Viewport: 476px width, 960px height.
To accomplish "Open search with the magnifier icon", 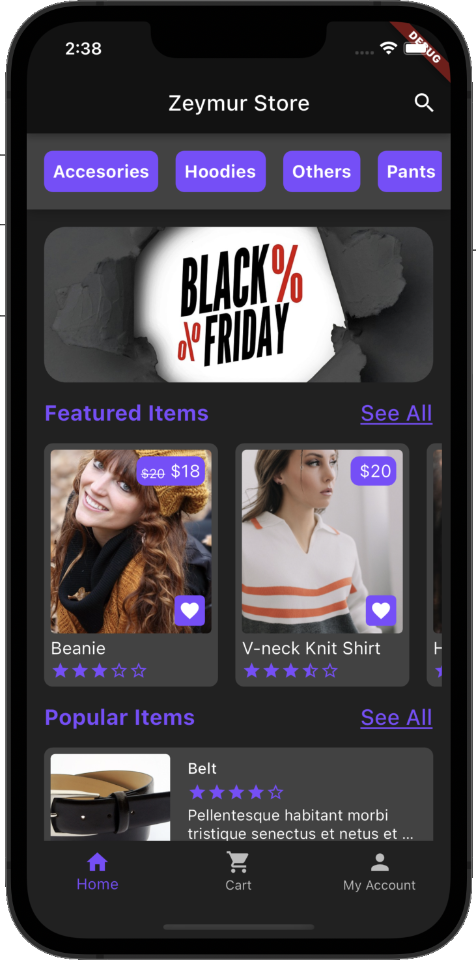I will (424, 103).
